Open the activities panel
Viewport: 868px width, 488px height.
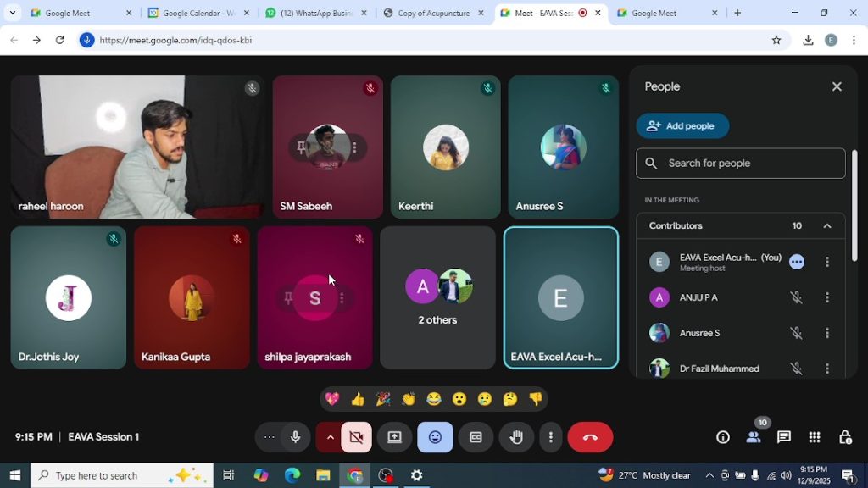[815, 437]
